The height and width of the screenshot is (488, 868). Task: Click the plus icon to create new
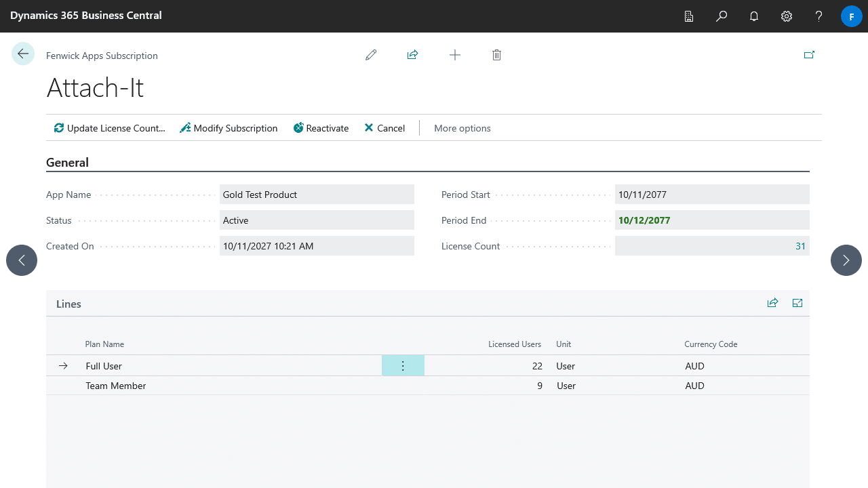click(455, 55)
